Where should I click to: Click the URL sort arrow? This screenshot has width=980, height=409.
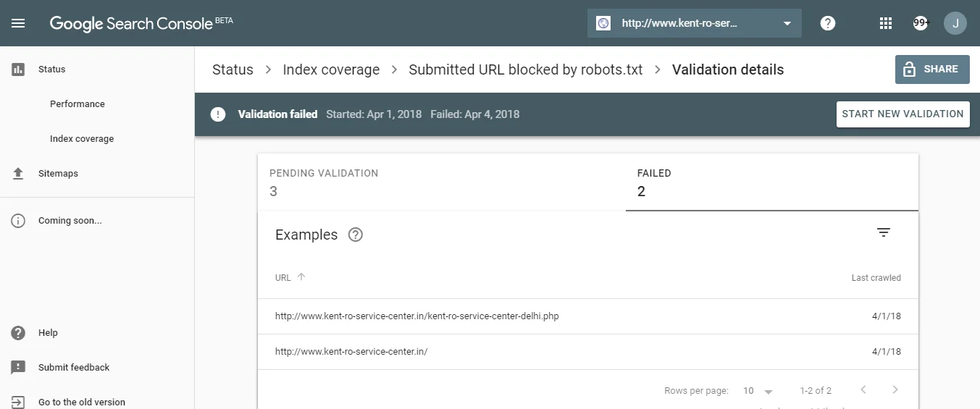[301, 277]
